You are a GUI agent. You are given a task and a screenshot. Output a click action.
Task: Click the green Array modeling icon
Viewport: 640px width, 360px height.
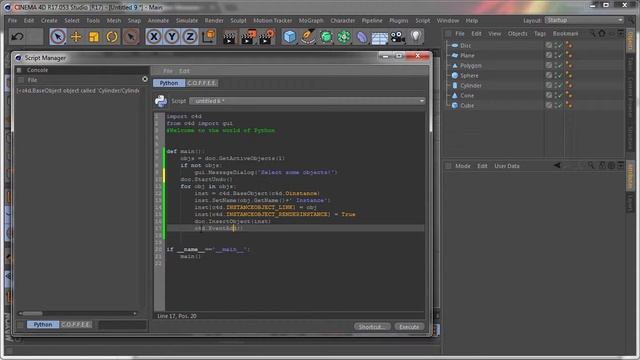point(344,37)
